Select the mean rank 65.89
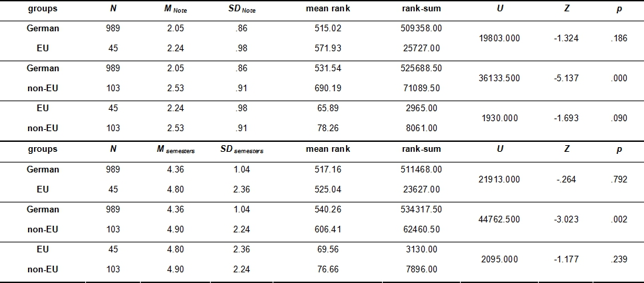This screenshot has height=283, width=644. coord(327,108)
